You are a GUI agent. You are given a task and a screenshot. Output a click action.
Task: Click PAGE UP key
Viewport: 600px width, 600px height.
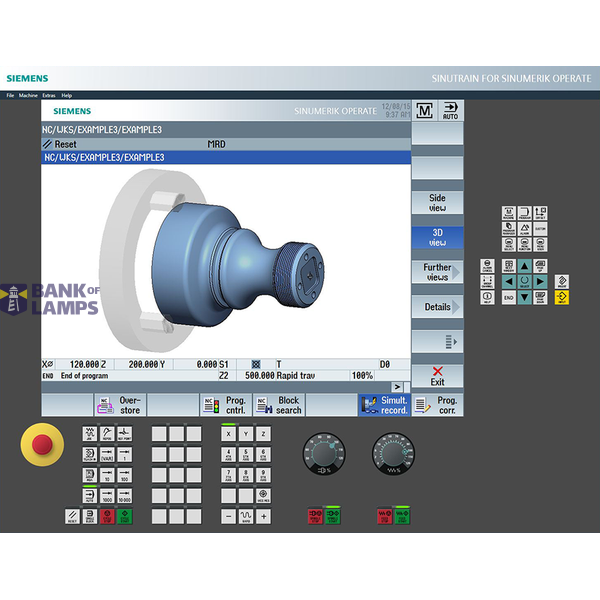point(540,266)
